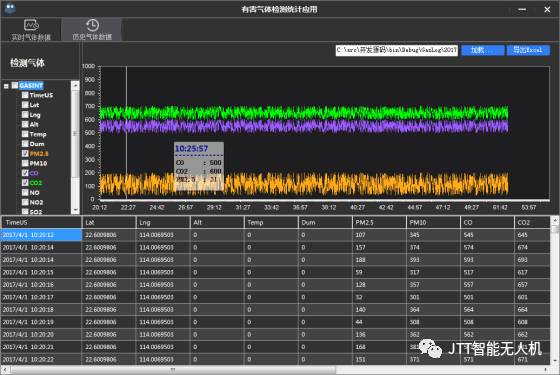
Task: Uncheck the CO checkbox
Action: (x=25, y=173)
